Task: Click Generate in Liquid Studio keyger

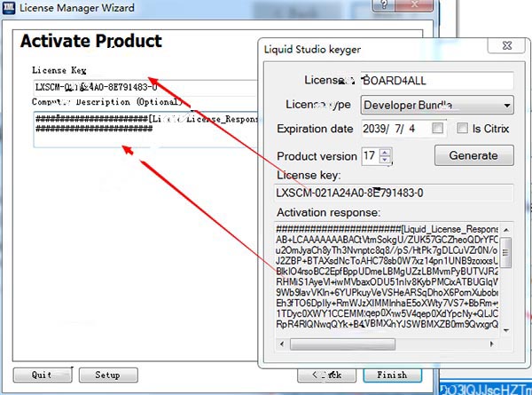Action: tap(474, 155)
